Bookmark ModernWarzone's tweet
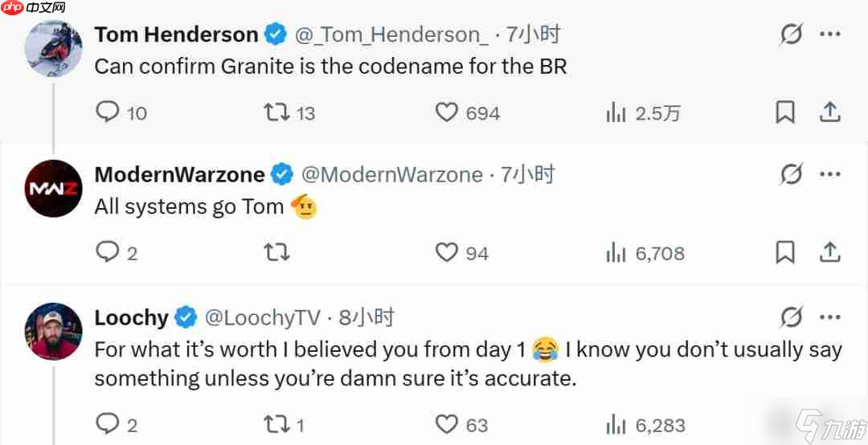 785,253
